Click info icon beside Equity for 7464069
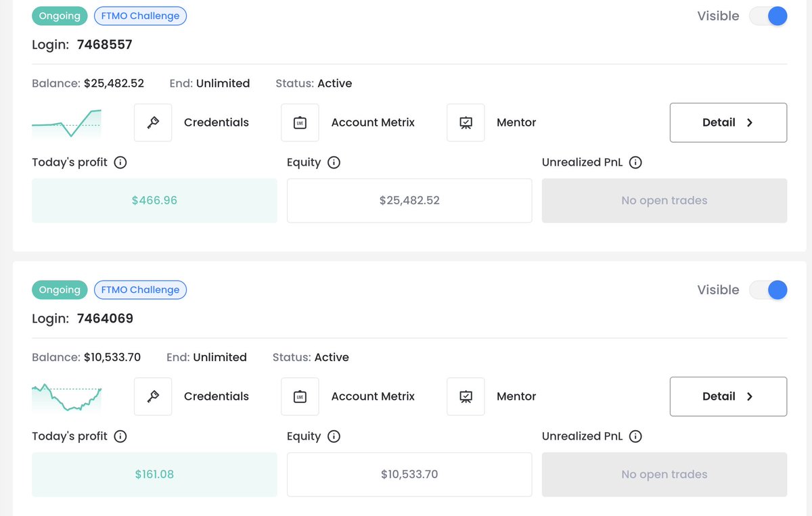Viewport: 812px width, 516px height. coord(334,436)
